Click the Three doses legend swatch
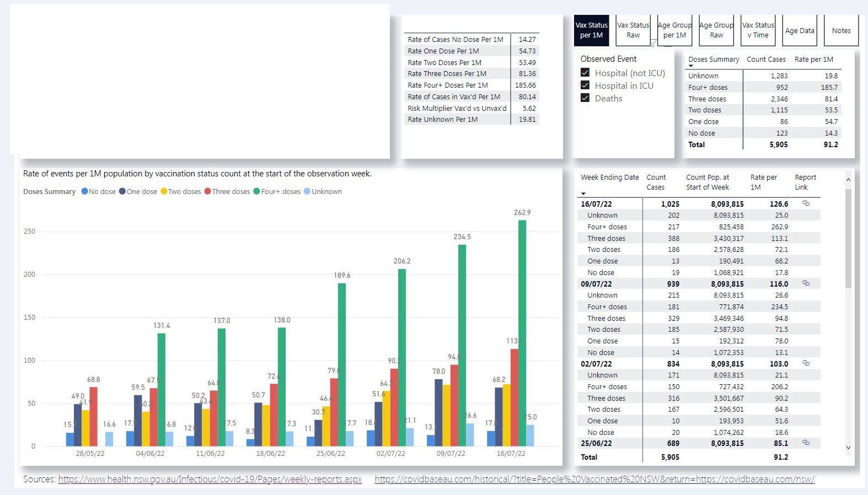The image size is (868, 495). pyautogui.click(x=208, y=191)
